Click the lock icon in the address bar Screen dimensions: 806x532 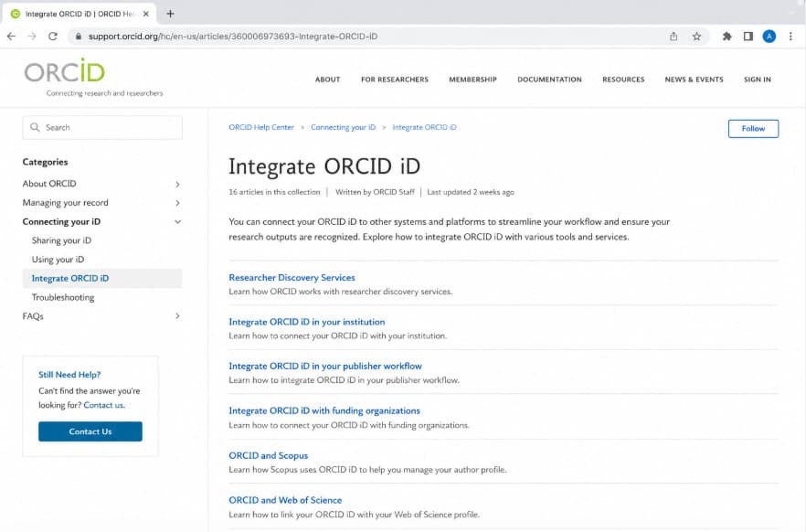[x=79, y=37]
